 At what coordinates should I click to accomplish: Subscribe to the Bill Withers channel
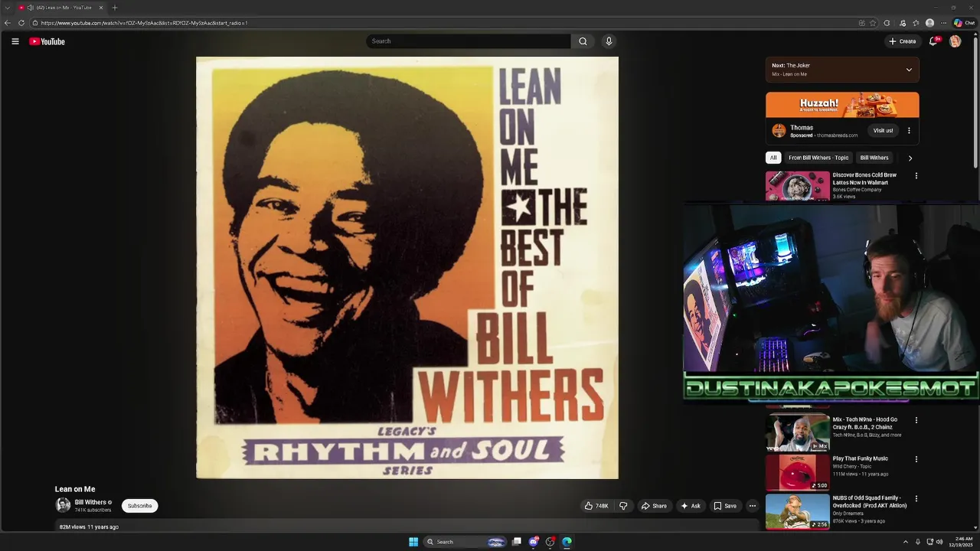tap(139, 506)
